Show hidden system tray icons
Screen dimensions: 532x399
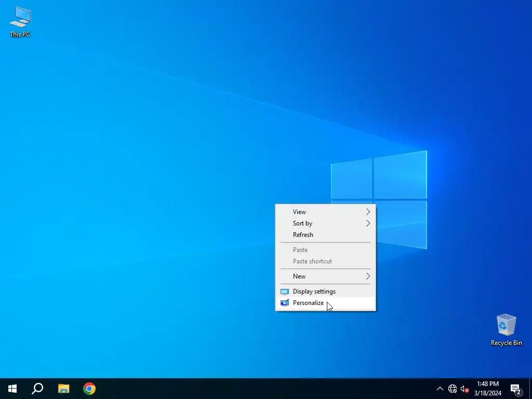[x=440, y=389]
